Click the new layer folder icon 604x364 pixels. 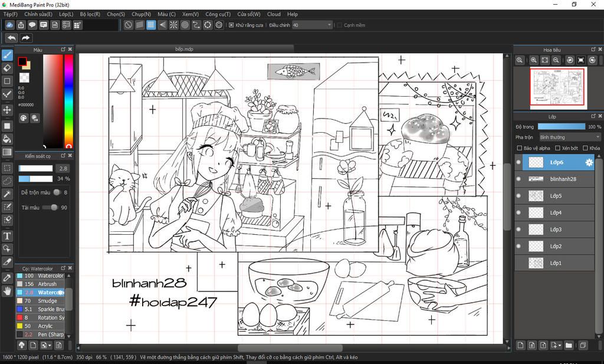(569, 345)
